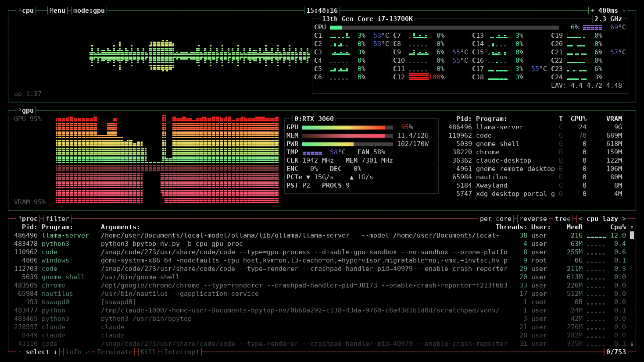Select chrome process 483505 in proc list
644x362 pixels.
(x=320, y=285)
